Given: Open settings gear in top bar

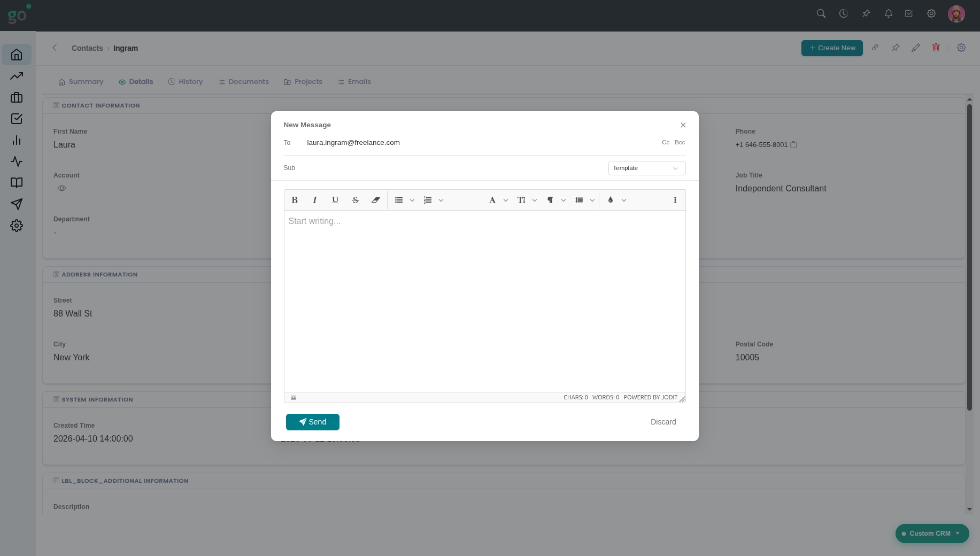Looking at the screenshot, I should pos(931,13).
